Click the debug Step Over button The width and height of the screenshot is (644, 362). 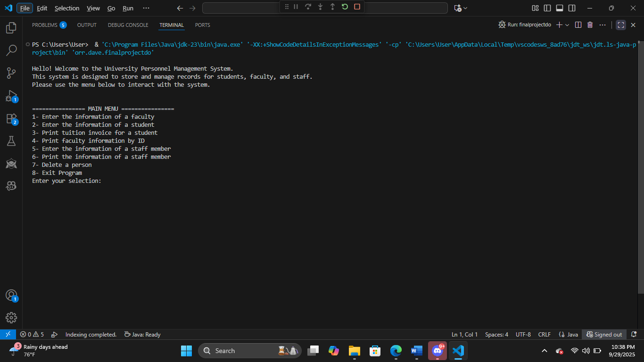tap(308, 7)
